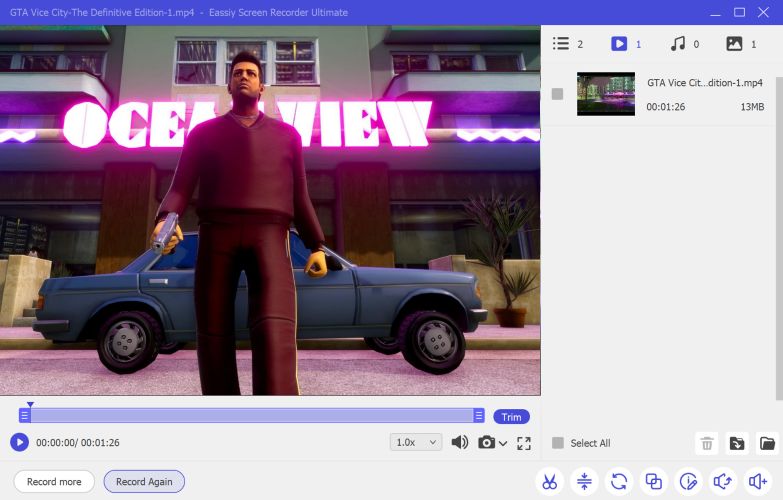Expand snapshot options arrow
783x500 pixels.
point(503,443)
